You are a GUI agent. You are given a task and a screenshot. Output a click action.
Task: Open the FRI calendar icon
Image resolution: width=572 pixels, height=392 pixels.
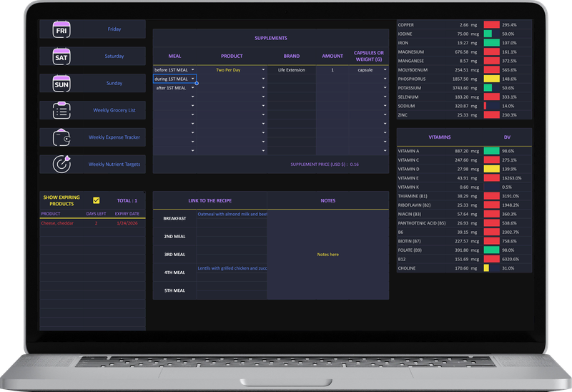coord(61,29)
